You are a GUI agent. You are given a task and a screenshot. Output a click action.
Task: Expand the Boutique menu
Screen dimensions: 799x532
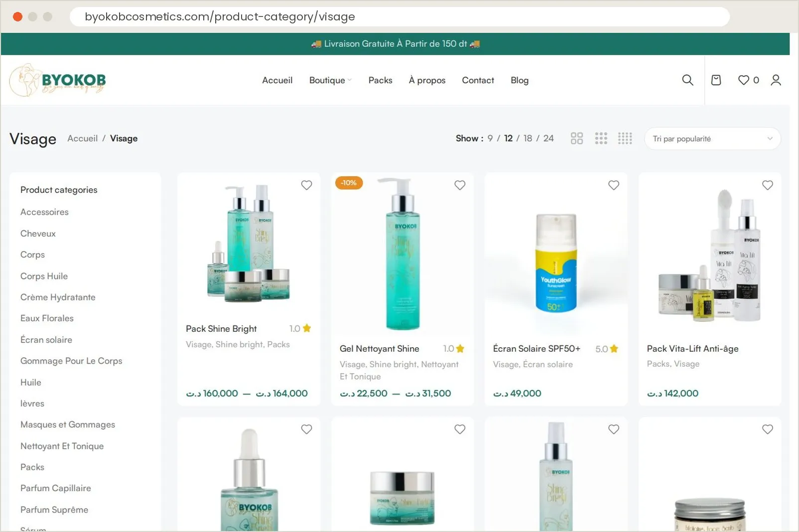[x=330, y=80]
